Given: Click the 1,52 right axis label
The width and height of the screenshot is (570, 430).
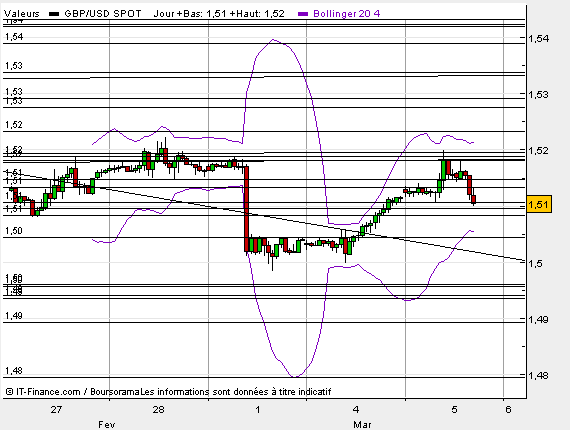Looking at the screenshot, I should pyautogui.click(x=538, y=150).
